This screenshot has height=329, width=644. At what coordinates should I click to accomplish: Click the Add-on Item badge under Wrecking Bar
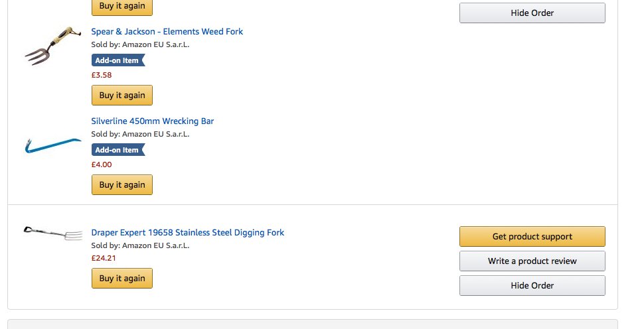pyautogui.click(x=117, y=150)
